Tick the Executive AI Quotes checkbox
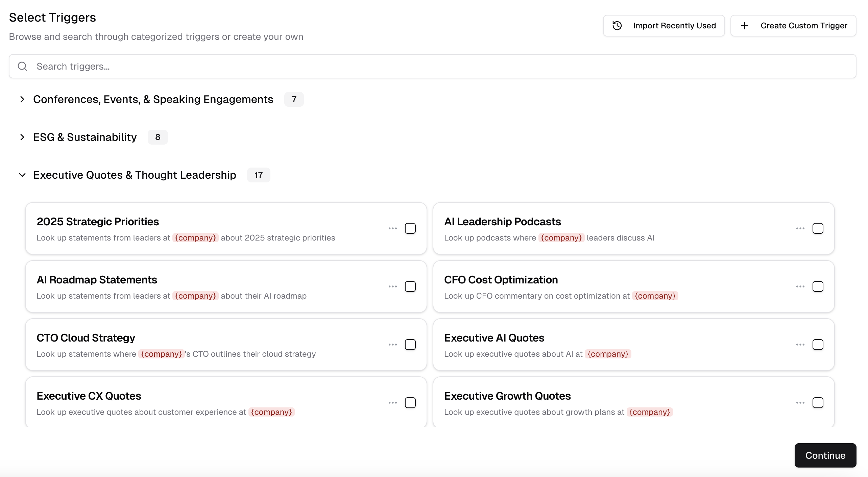Image resolution: width=868 pixels, height=477 pixels. 818,345
